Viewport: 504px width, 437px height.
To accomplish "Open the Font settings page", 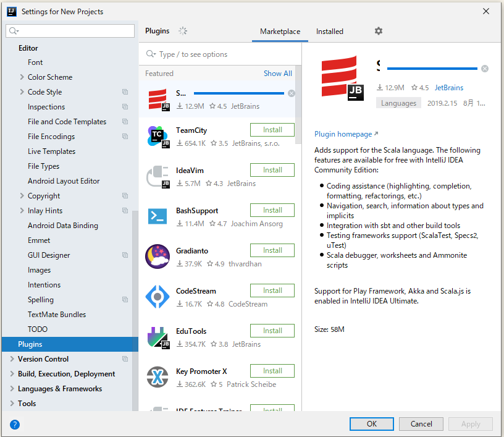I will coord(35,62).
